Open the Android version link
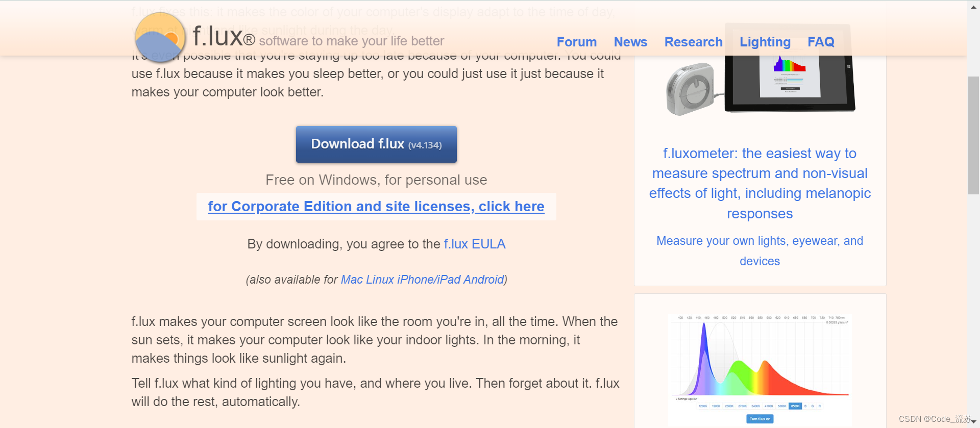The image size is (980, 428). (x=483, y=280)
